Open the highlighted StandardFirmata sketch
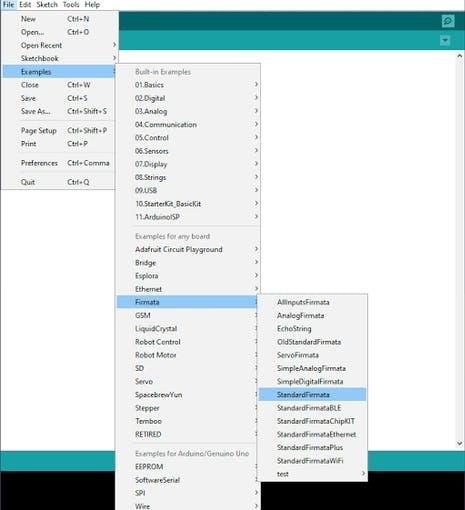This screenshot has width=465, height=510. [313, 395]
